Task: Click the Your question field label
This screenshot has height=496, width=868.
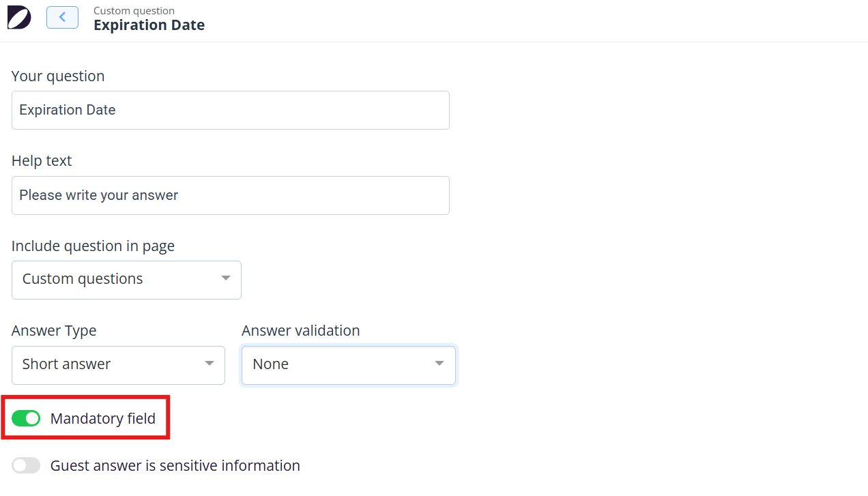Action: click(58, 76)
